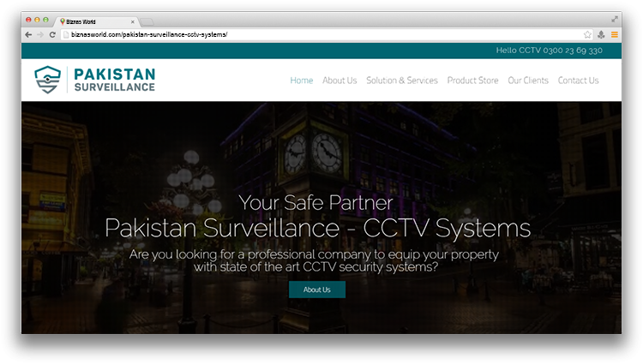Screen dimensions: 643x364
Task: Open the Solution & Services menu
Action: point(402,81)
